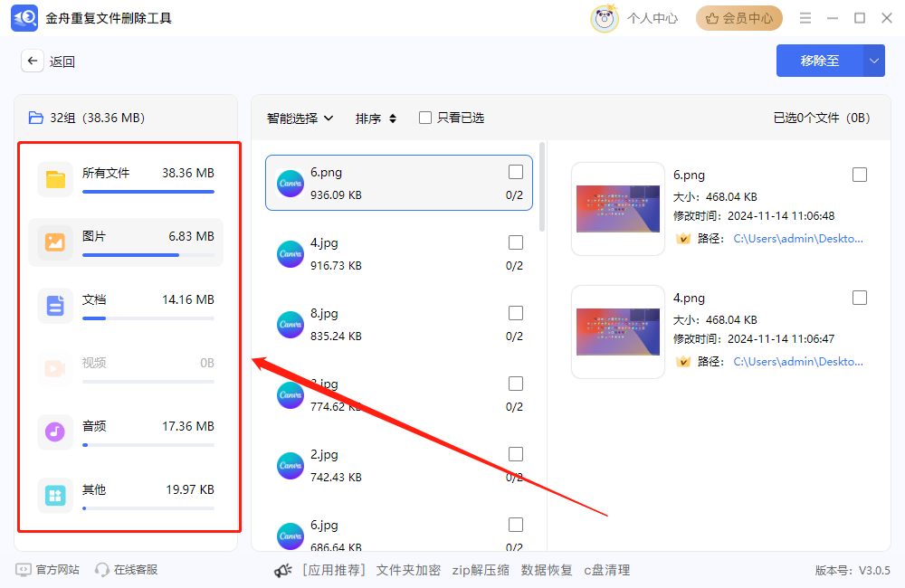Open the 6.png preview thumbnail

click(x=617, y=209)
